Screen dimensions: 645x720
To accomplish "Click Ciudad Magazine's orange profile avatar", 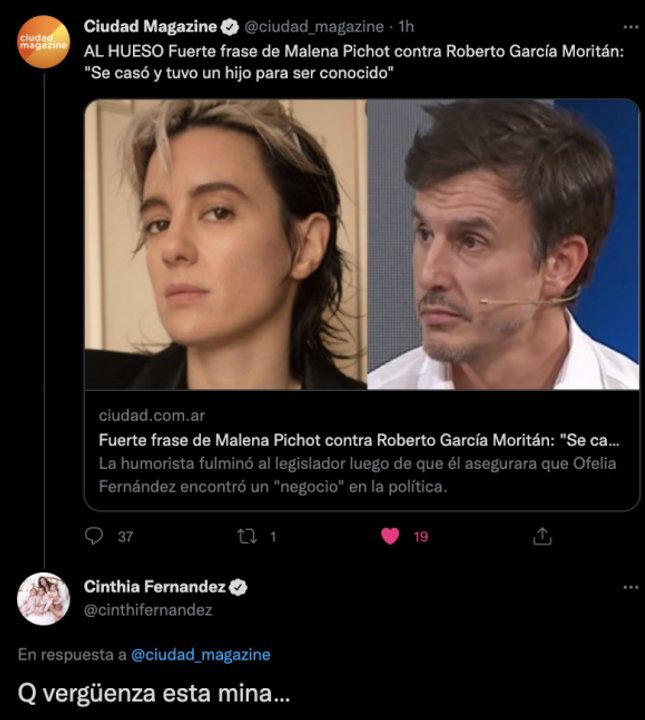I will (x=44, y=42).
